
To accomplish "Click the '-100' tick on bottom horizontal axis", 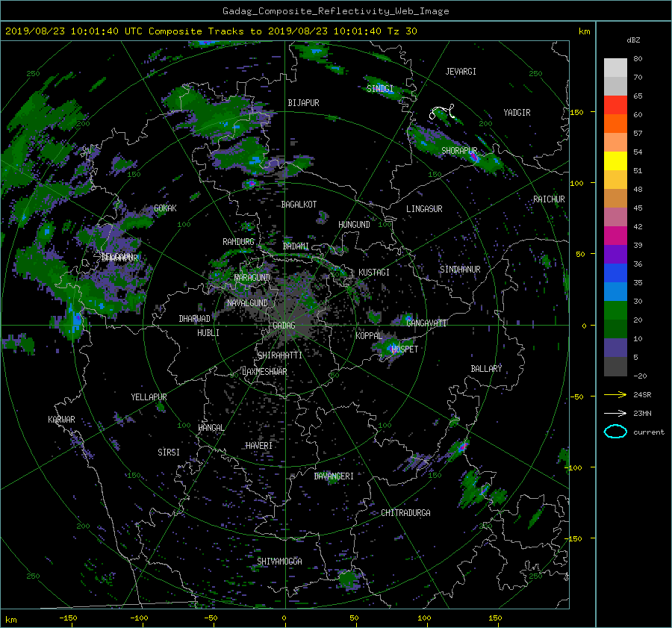I will (x=140, y=618).
